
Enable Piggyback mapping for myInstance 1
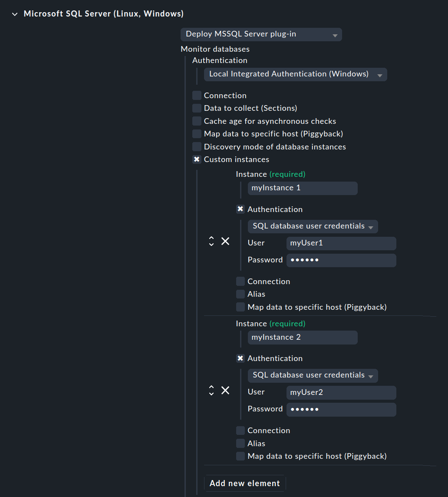click(240, 307)
